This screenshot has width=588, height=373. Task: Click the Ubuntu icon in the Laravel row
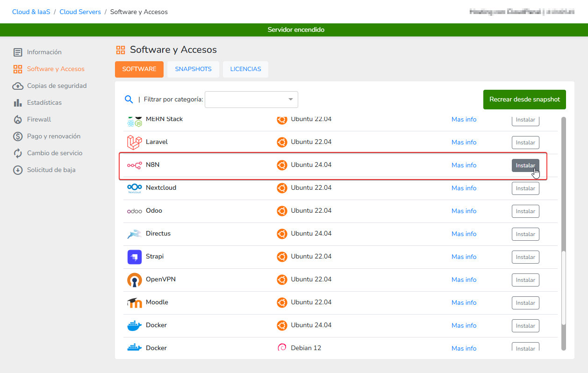tap(282, 142)
